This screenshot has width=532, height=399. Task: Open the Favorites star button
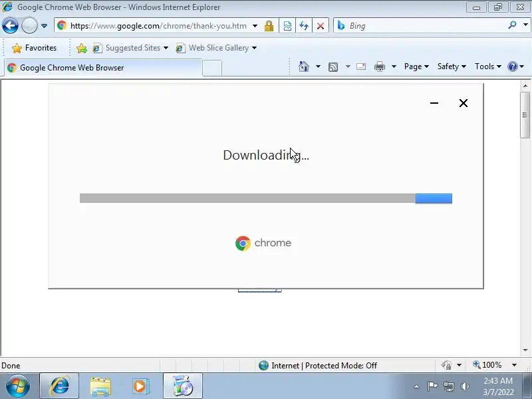click(35, 48)
